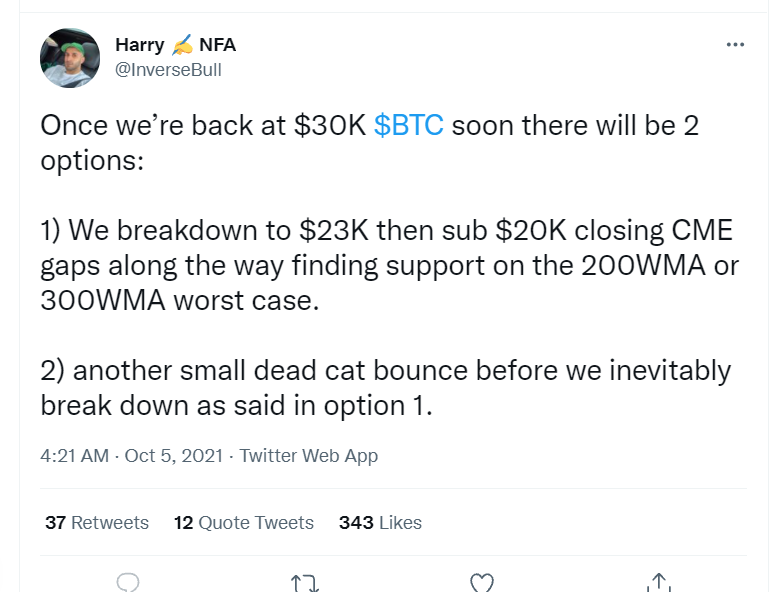Click the opening line mentioning $30K
The height and width of the screenshot is (592, 773).
click(x=200, y=127)
